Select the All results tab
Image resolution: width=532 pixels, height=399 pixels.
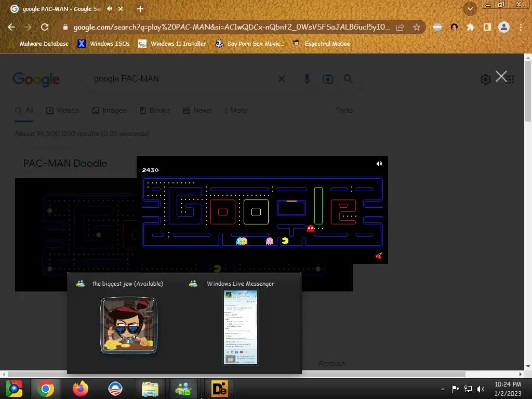tap(24, 110)
